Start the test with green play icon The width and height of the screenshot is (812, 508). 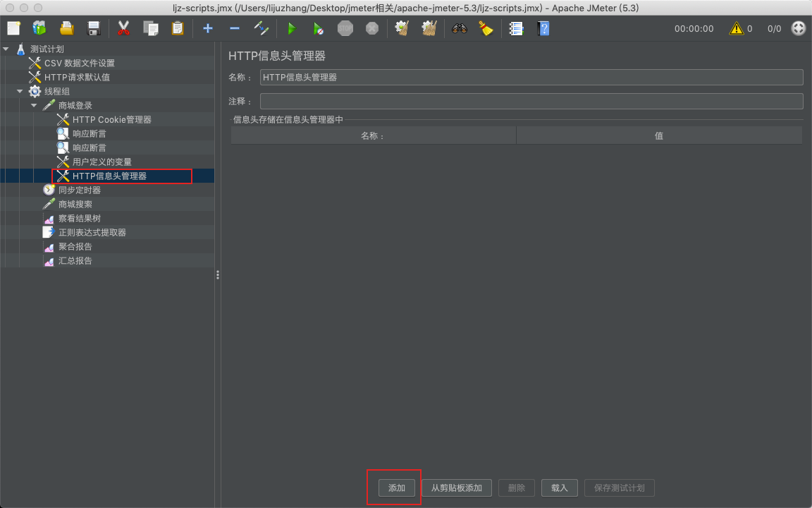(292, 28)
